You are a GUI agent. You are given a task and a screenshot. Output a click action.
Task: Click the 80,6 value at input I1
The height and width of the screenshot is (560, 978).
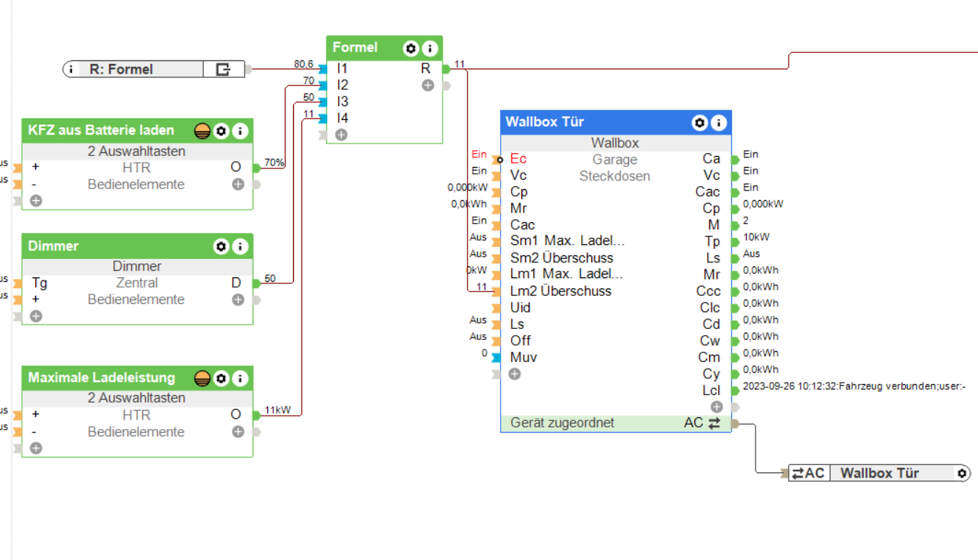[x=303, y=65]
